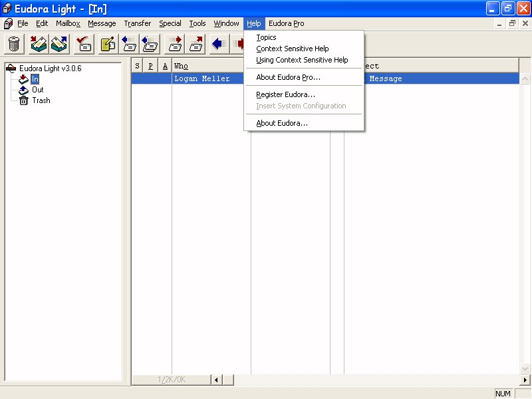
Task: Click the NUM indicator in status bar
Action: [503, 394]
